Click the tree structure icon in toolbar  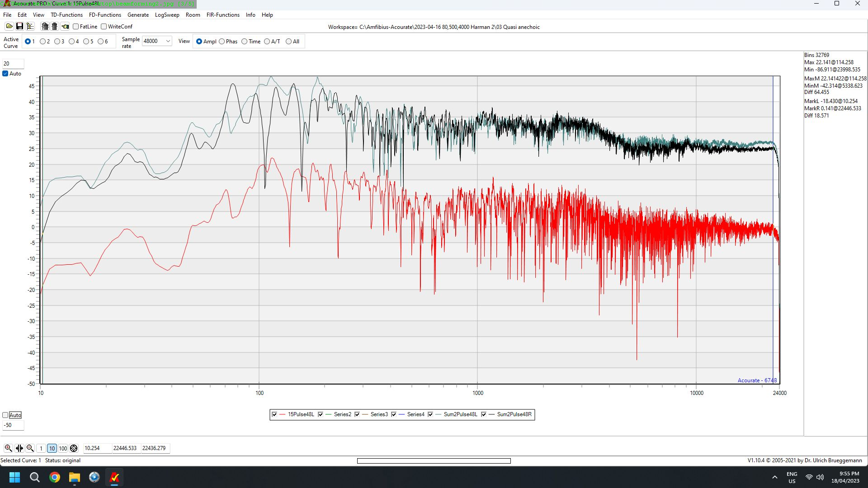(x=30, y=26)
